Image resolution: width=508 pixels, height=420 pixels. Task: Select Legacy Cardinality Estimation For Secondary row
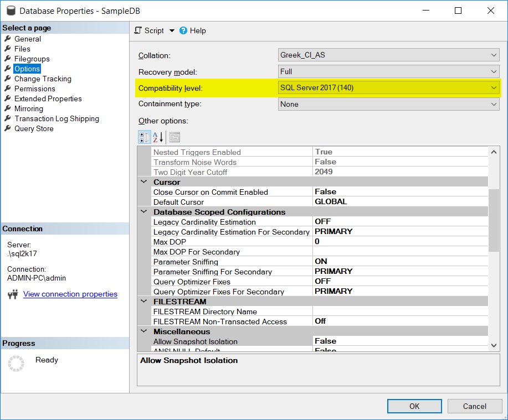[320, 232]
